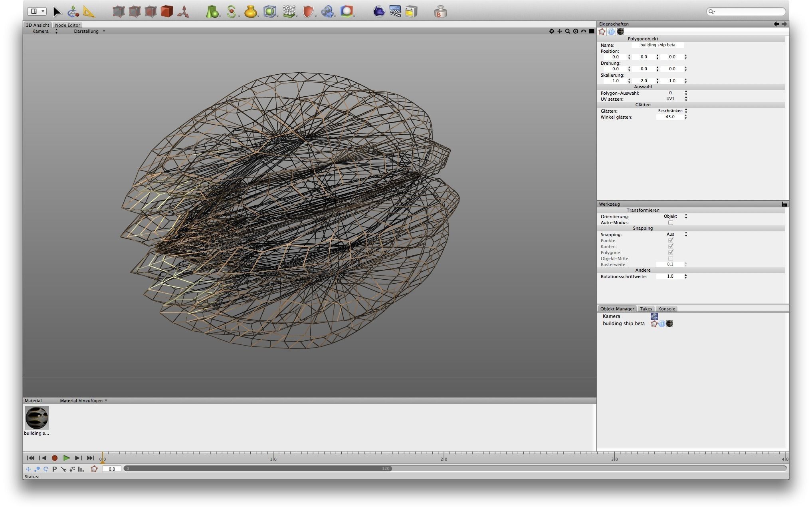The width and height of the screenshot is (812, 511).
Task: Open the Darstellung dropdown menu
Action: click(x=89, y=31)
